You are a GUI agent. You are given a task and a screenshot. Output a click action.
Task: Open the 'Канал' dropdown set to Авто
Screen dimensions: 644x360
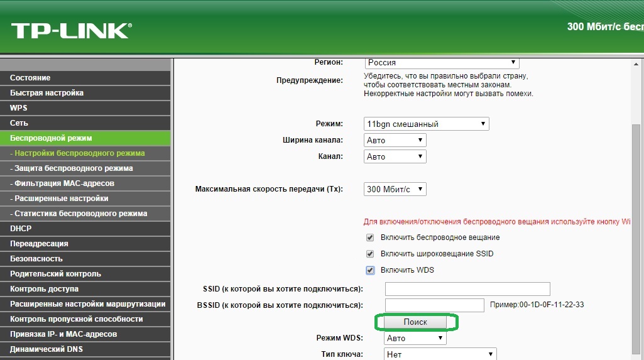[395, 156]
